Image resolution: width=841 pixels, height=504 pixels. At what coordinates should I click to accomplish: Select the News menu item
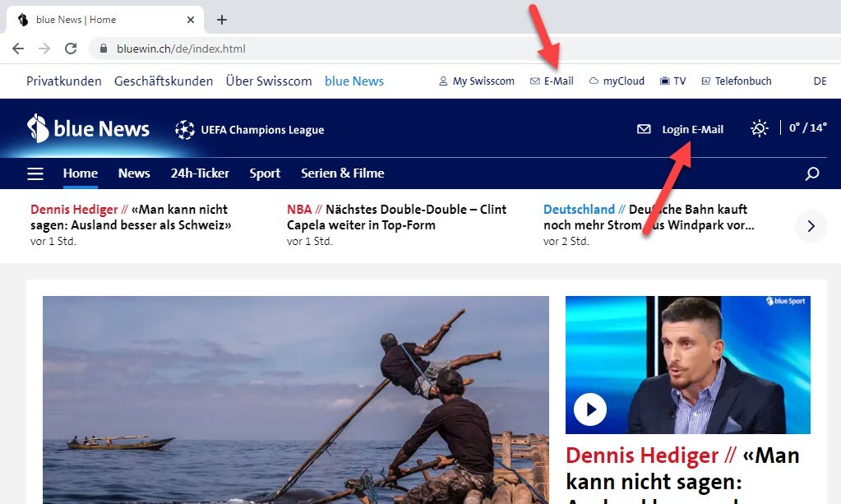[134, 173]
